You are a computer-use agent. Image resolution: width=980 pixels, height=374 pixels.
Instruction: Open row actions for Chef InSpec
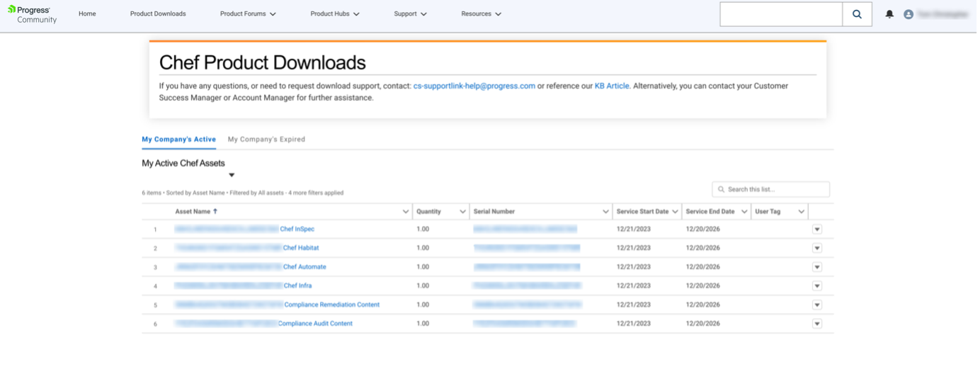[x=816, y=229]
